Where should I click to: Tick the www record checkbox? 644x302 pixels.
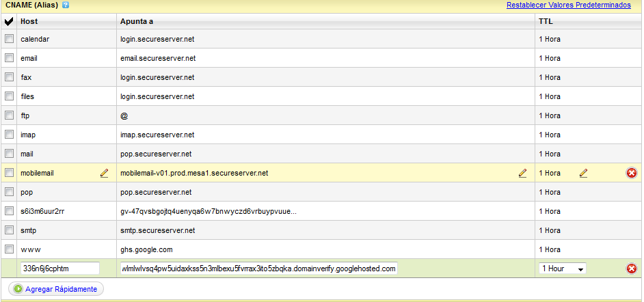(9, 249)
